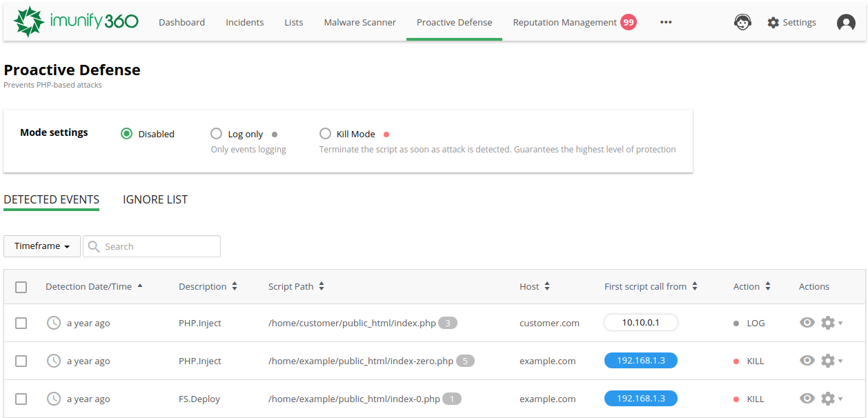Viewport: 868px width, 418px height.
Task: Click IP 192.168.1.3 in index-0.php row
Action: [641, 399]
